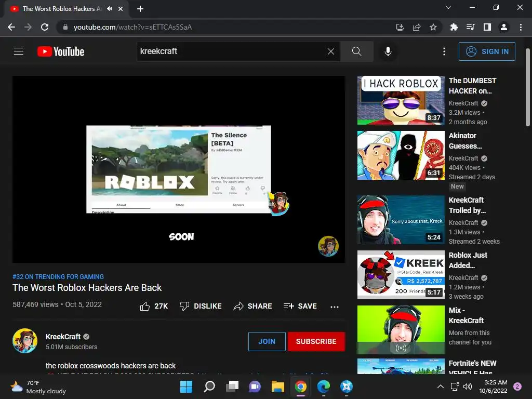Screen dimensions: 532x399
Task: Open the Roblox Just Added... title
Action: (x=468, y=260)
